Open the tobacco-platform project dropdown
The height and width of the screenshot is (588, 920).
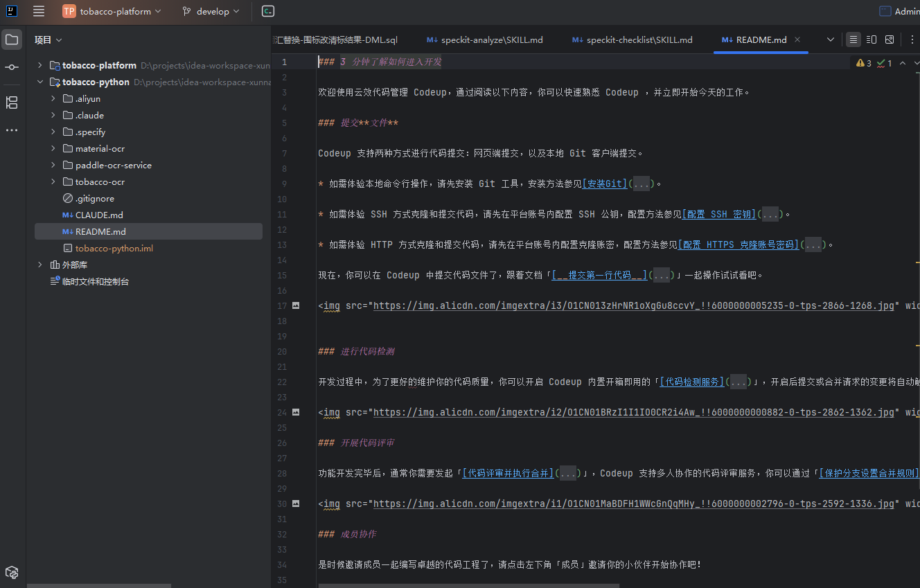coord(120,11)
